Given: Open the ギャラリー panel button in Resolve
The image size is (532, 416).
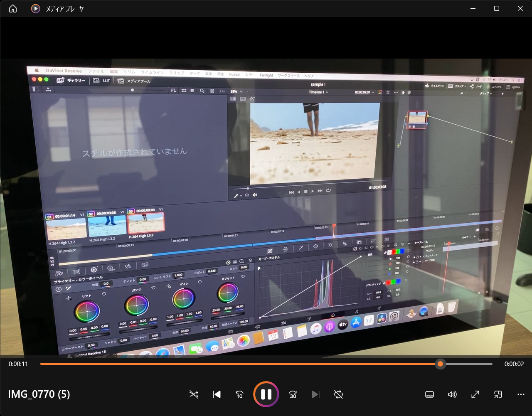Looking at the screenshot, I should 71,80.
